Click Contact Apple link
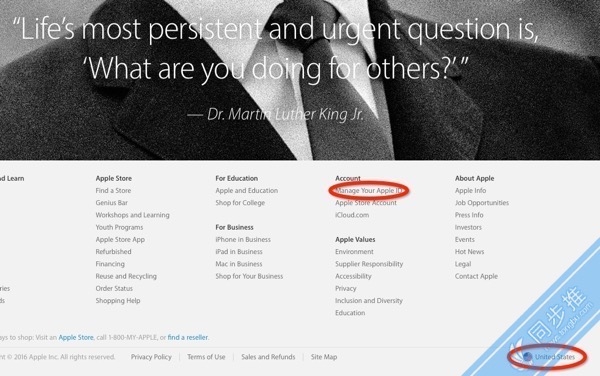The image size is (600, 376). [x=476, y=276]
